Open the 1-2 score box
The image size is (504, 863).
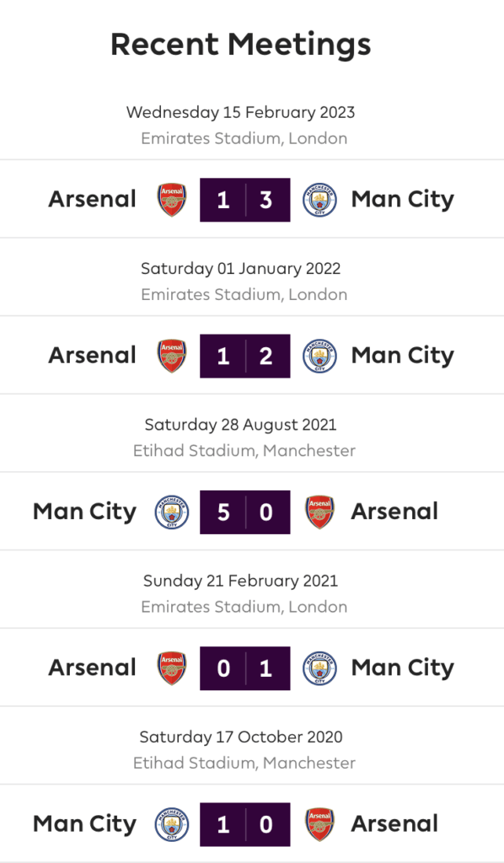245,356
